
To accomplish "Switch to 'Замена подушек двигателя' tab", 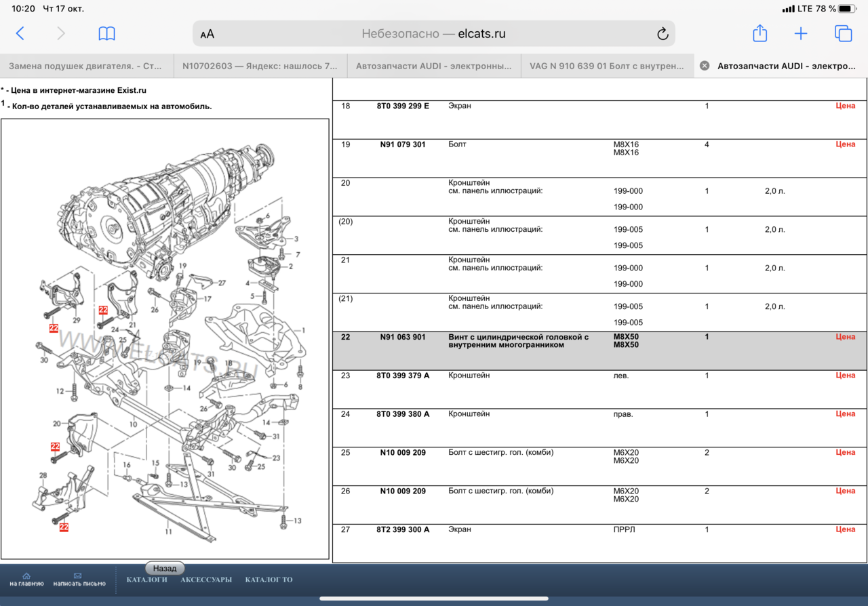I will coord(87,66).
